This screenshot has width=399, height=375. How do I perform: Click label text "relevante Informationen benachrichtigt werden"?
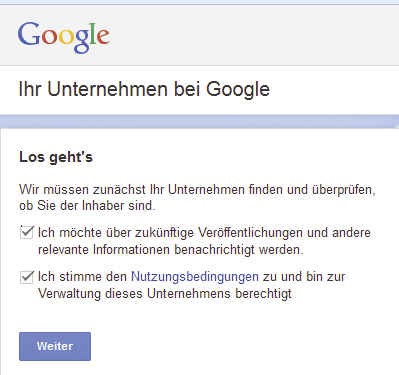point(171,250)
